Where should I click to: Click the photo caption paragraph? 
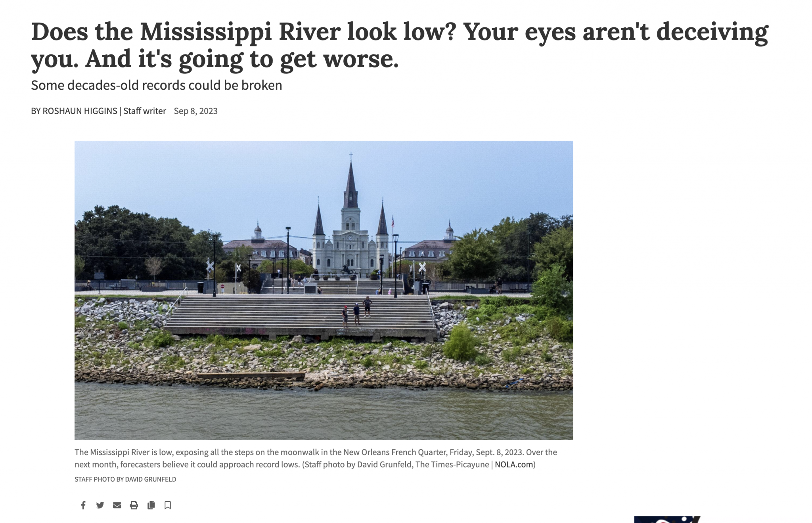pos(316,458)
